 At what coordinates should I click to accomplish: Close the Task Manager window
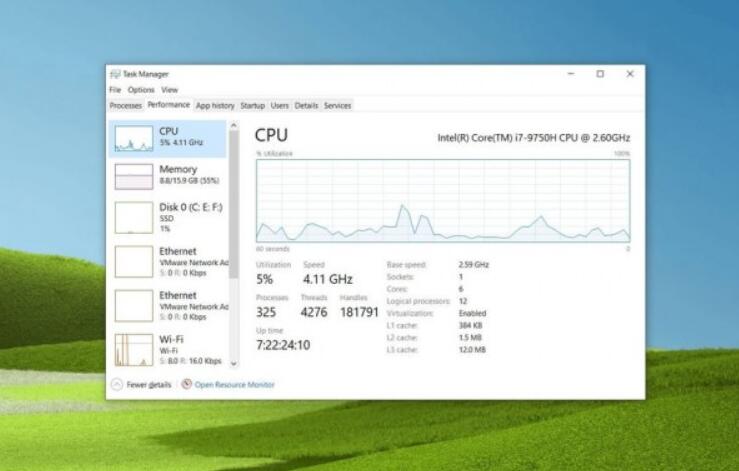click(630, 74)
